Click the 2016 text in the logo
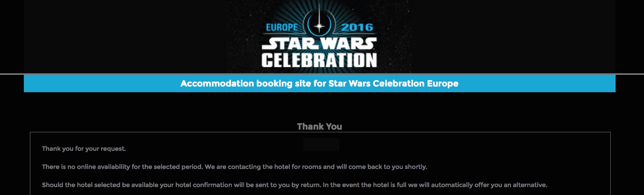Viewport: 644px width, 195px height. pos(357,27)
